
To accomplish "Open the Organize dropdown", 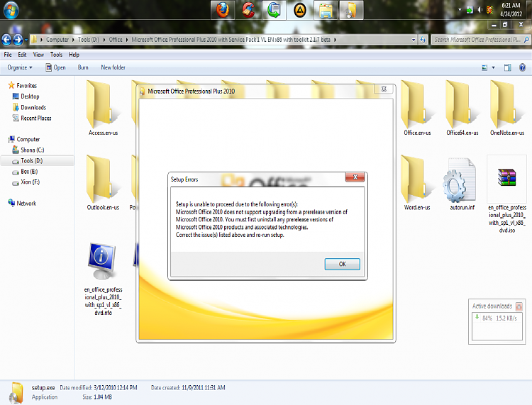I will coord(20,67).
